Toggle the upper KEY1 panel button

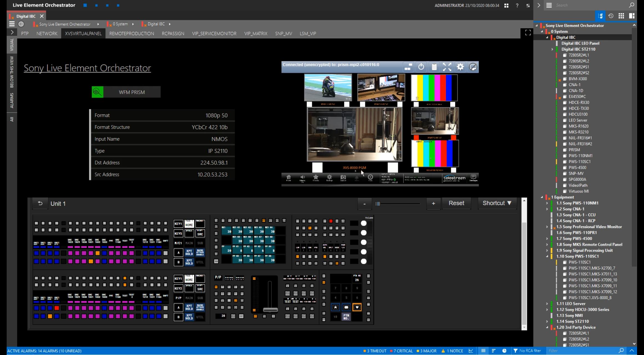click(x=178, y=224)
